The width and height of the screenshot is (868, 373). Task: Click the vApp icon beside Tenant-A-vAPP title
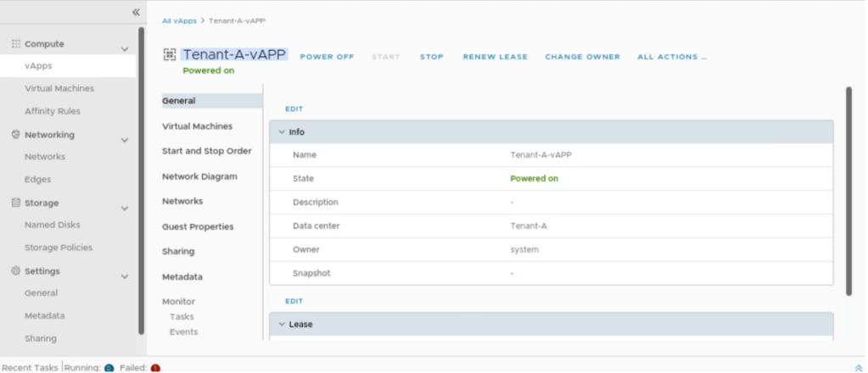tap(170, 55)
